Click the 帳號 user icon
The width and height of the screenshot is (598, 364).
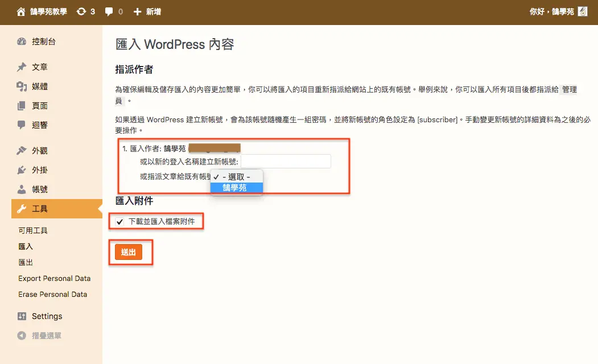click(22, 189)
